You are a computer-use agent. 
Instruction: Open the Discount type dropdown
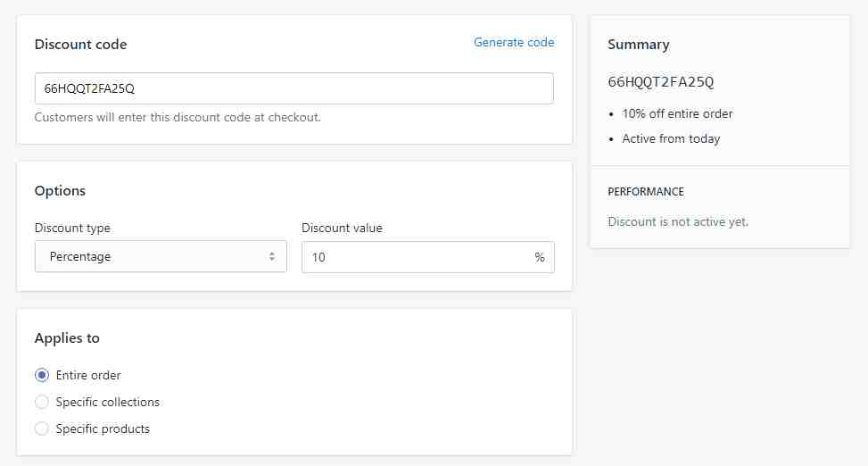(161, 257)
